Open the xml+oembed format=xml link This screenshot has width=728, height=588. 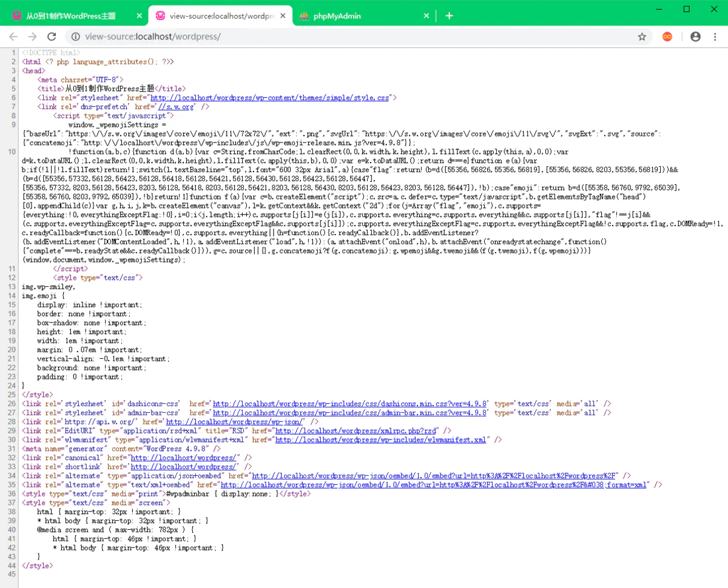click(434, 486)
